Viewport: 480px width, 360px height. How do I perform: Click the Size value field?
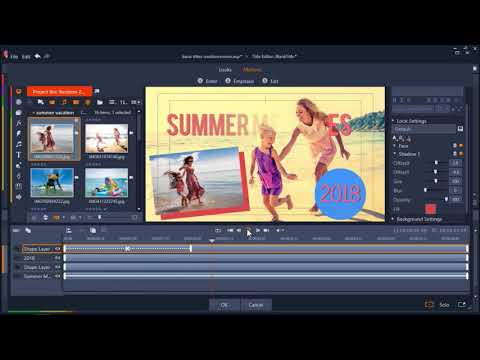point(456,181)
